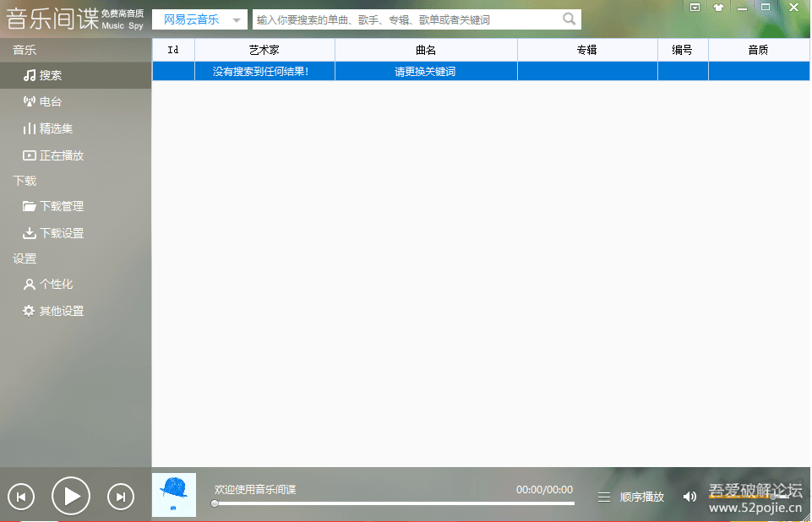812x522 pixels.
Task: Open the playlist via hamburger icon
Action: pyautogui.click(x=603, y=497)
